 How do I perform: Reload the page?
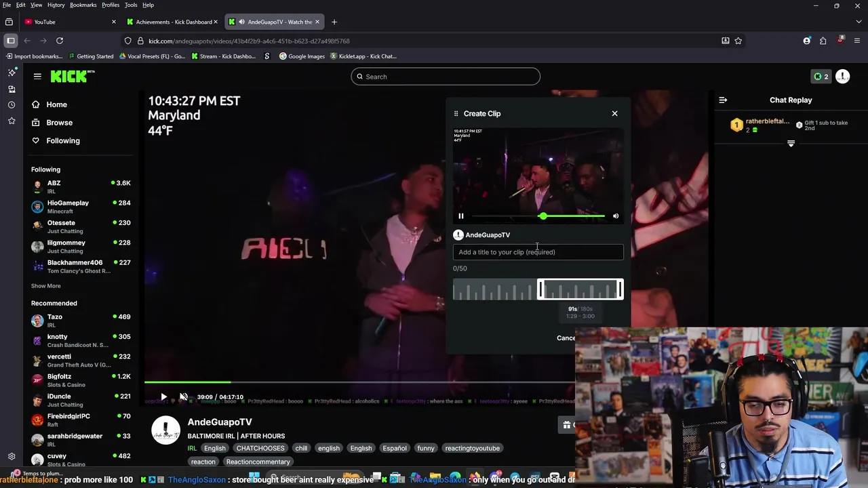[60, 41]
